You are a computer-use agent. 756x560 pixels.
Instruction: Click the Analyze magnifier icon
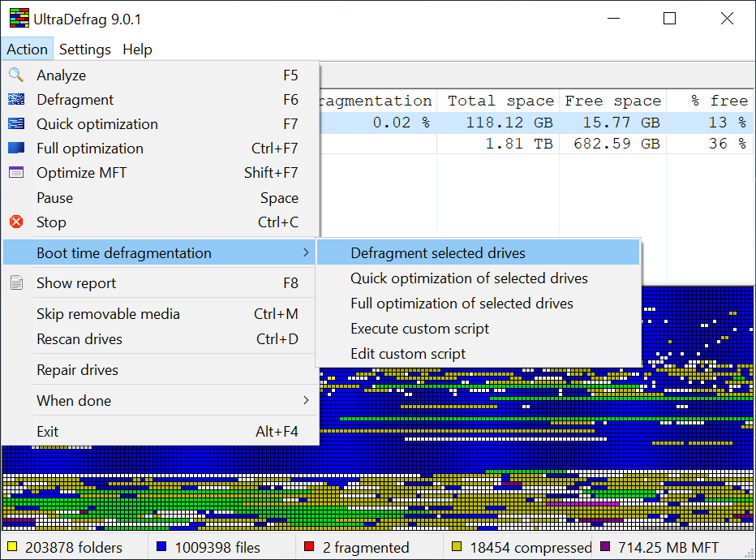tap(16, 75)
